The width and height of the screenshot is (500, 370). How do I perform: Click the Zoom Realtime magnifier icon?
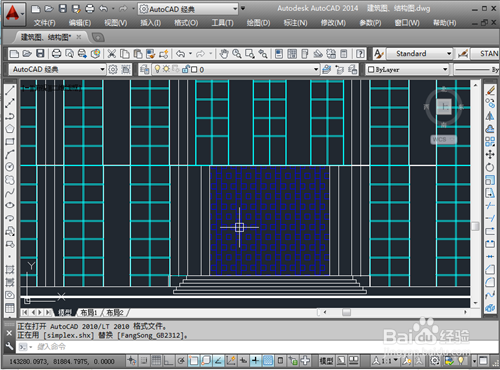[x=237, y=54]
